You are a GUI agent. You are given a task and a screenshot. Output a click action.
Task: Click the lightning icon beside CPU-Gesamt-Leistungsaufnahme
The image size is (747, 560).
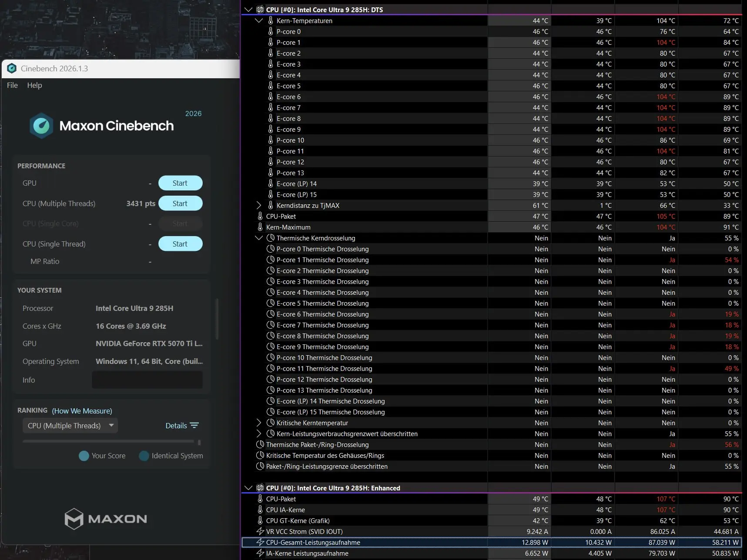coord(260,542)
